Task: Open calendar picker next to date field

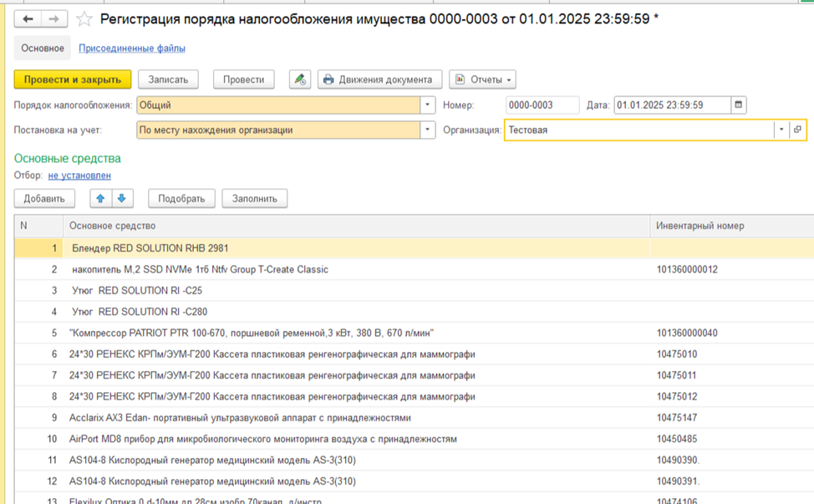Action: [738, 104]
